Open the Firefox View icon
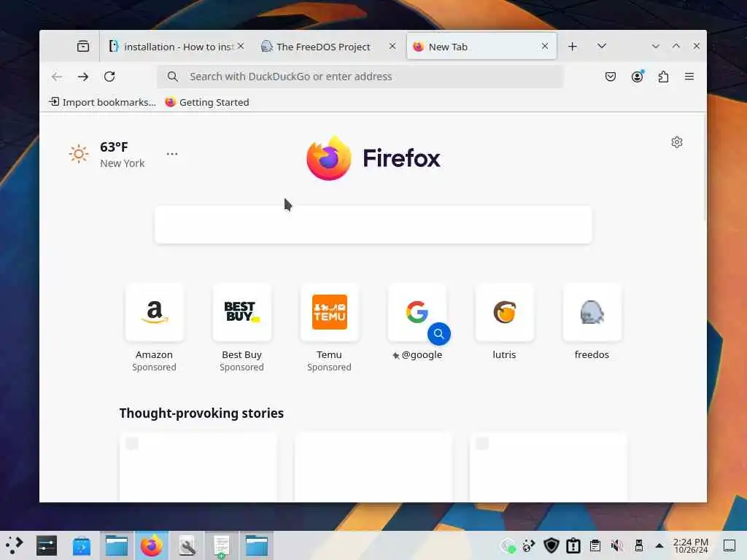Screen dimensions: 747x560 83,46
